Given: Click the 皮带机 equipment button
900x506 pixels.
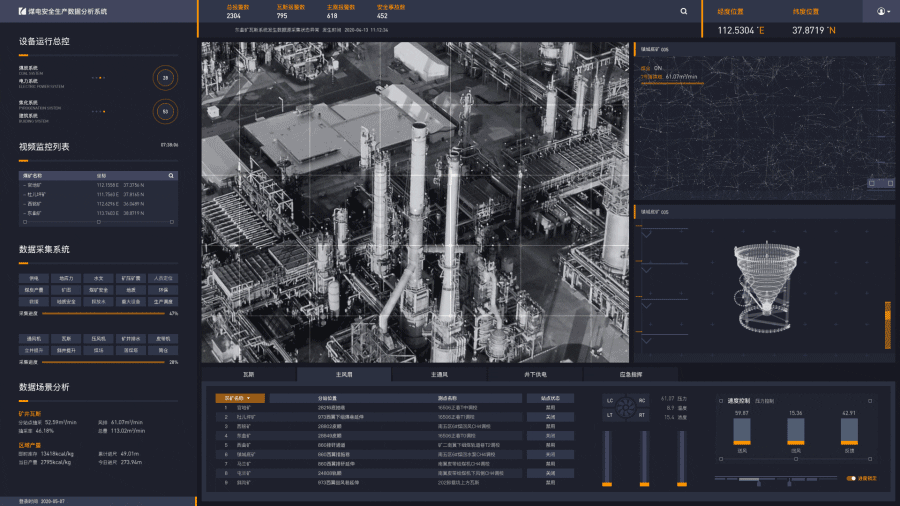Looking at the screenshot, I should point(163,338).
